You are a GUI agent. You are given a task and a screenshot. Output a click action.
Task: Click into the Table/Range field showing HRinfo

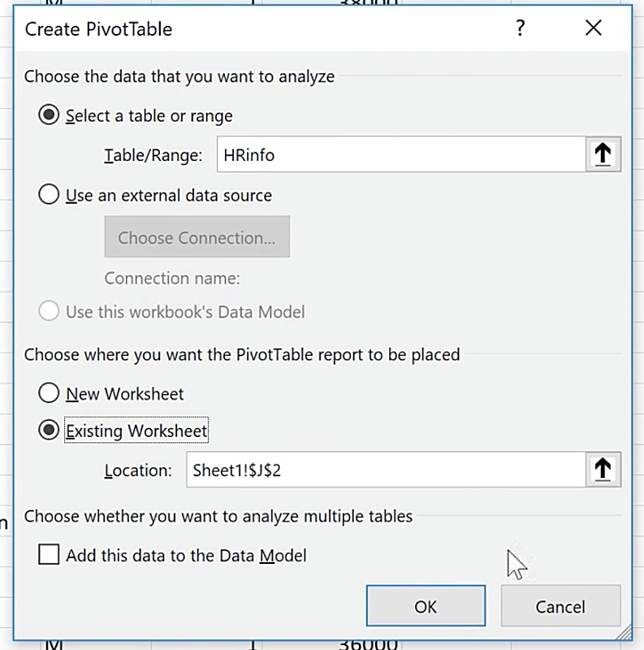(400, 154)
